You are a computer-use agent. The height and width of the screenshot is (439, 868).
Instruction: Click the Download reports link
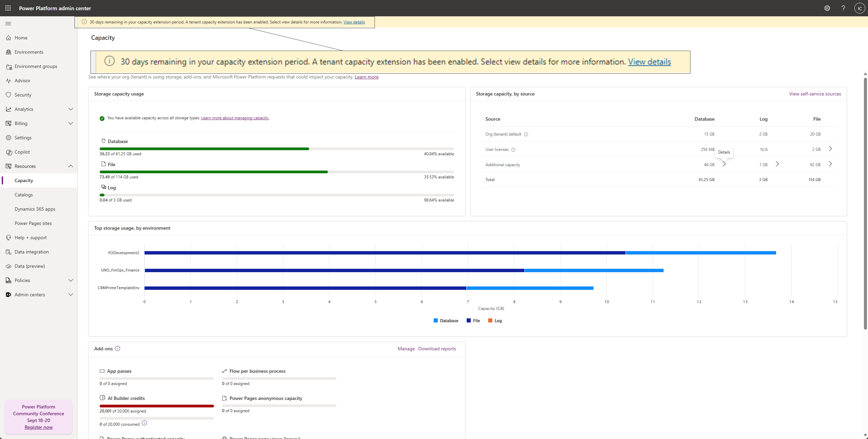tap(437, 349)
